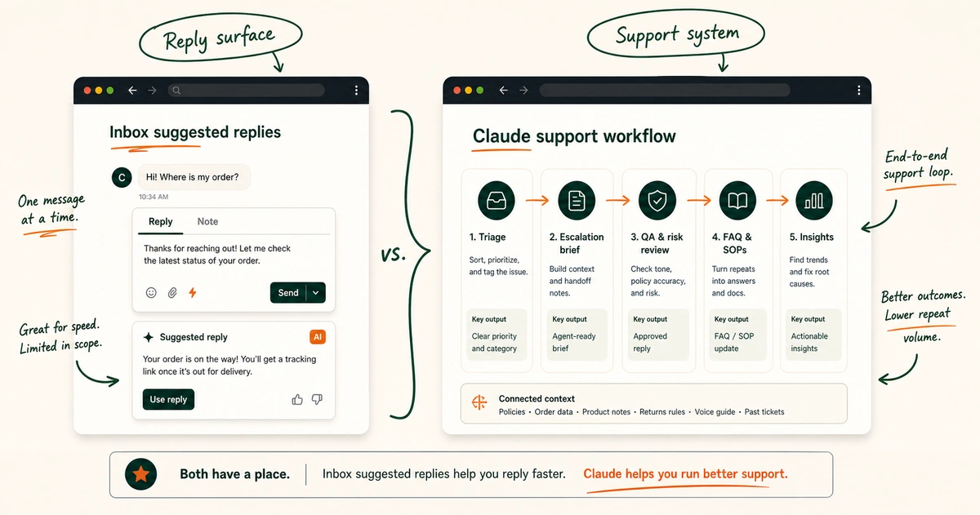Open the Send options dropdown arrow
980x515 pixels.
[x=317, y=293]
